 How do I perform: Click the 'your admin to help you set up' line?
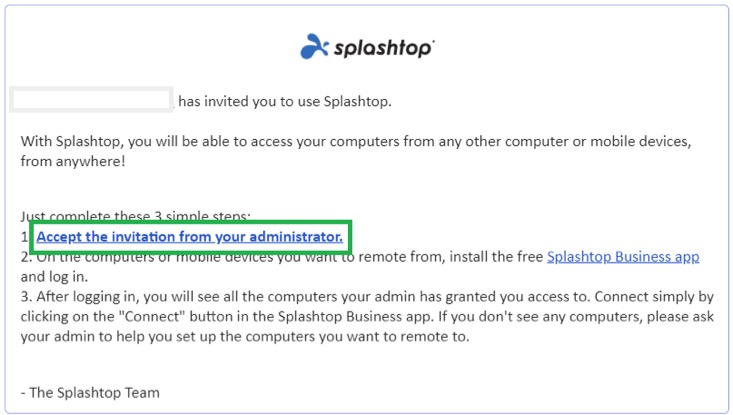point(245,336)
